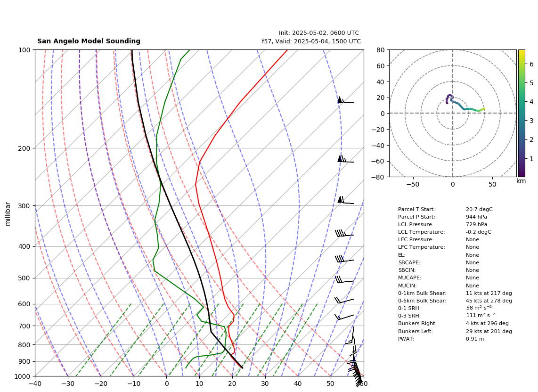Click the Init 2025-05-02 0600 UTC text
This screenshot has width=538, height=392.
[319, 33]
